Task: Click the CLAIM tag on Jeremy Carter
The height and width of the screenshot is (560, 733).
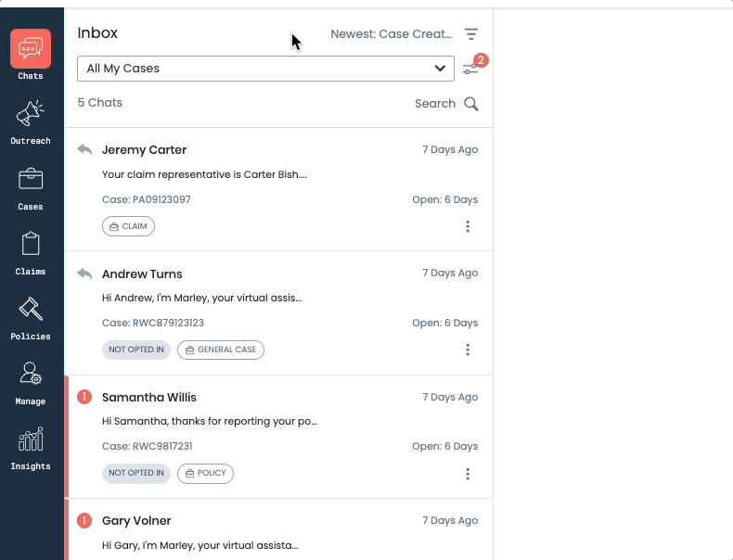Action: point(128,226)
